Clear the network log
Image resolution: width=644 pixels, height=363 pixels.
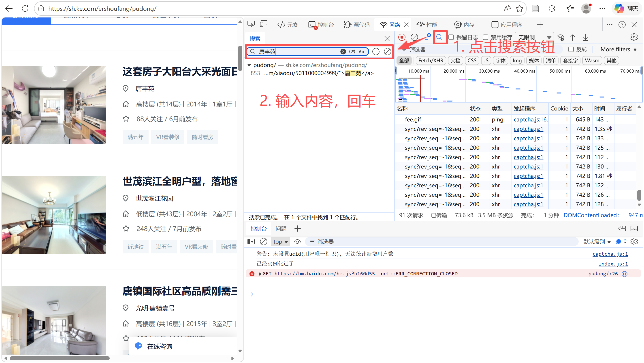tap(414, 37)
